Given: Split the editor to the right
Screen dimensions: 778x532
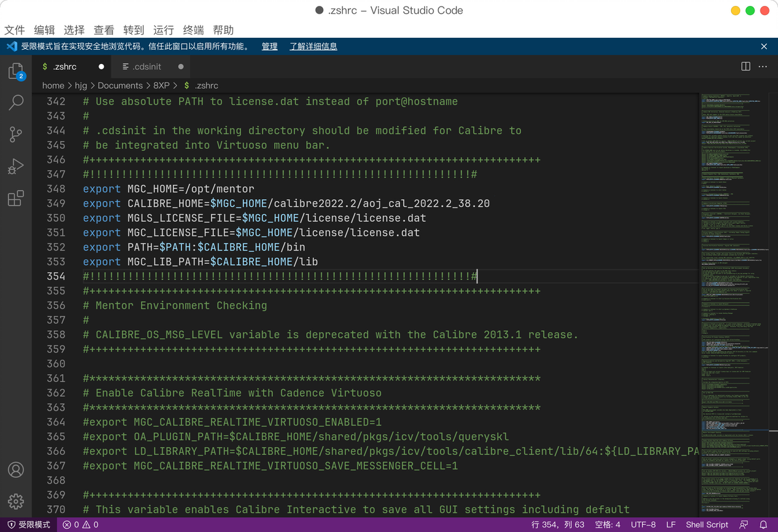Looking at the screenshot, I should point(745,67).
